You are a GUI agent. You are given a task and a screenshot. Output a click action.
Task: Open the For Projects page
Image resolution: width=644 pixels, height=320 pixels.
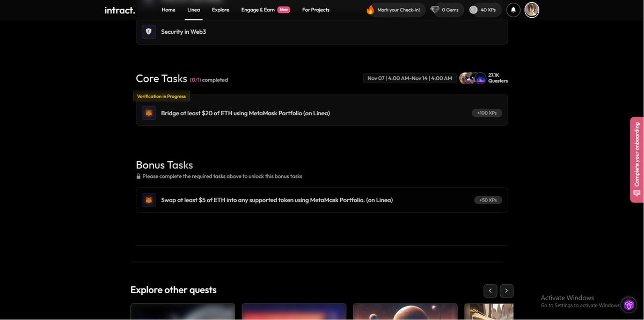[x=316, y=10]
